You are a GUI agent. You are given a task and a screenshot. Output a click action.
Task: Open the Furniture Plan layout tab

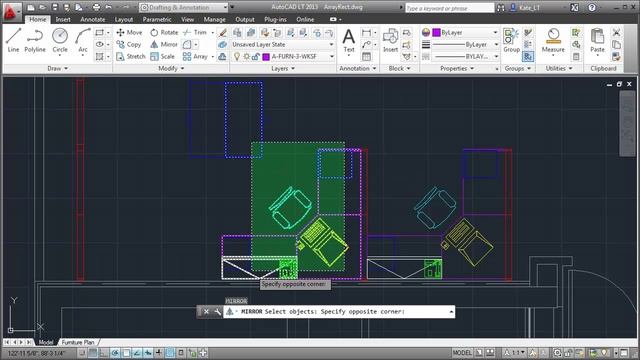(78, 342)
